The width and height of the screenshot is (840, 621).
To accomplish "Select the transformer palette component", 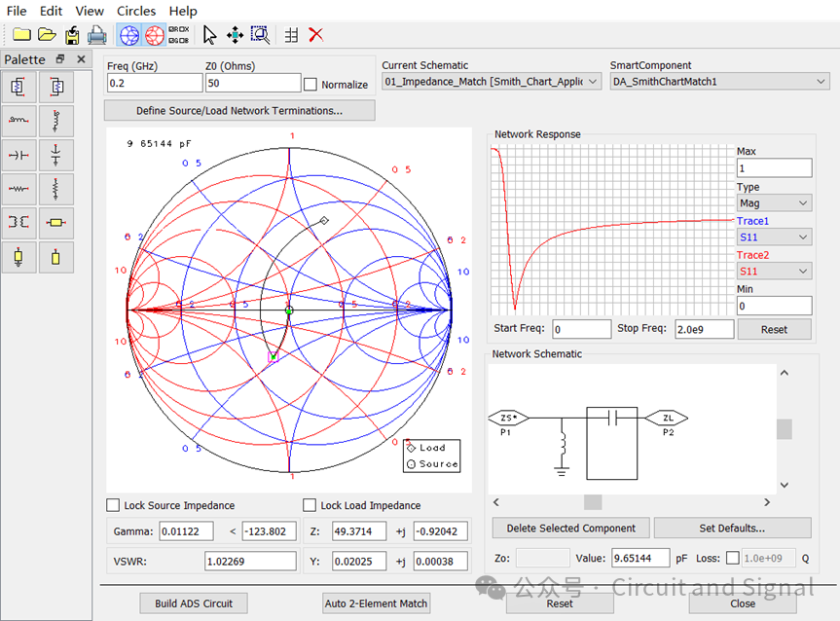I will point(18,222).
